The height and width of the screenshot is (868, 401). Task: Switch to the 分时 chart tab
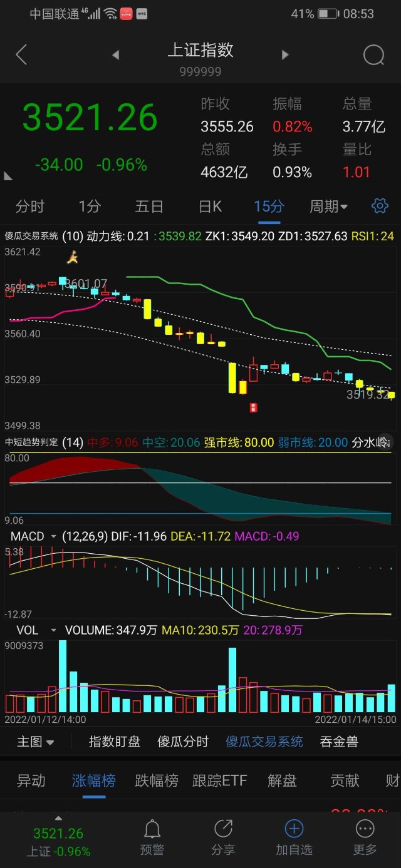coord(30,206)
